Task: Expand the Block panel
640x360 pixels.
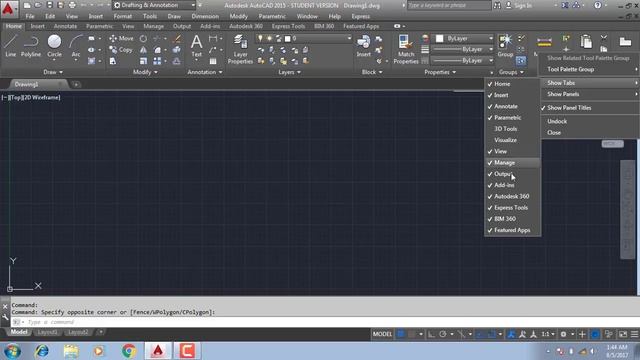Action: pyautogui.click(x=372, y=72)
